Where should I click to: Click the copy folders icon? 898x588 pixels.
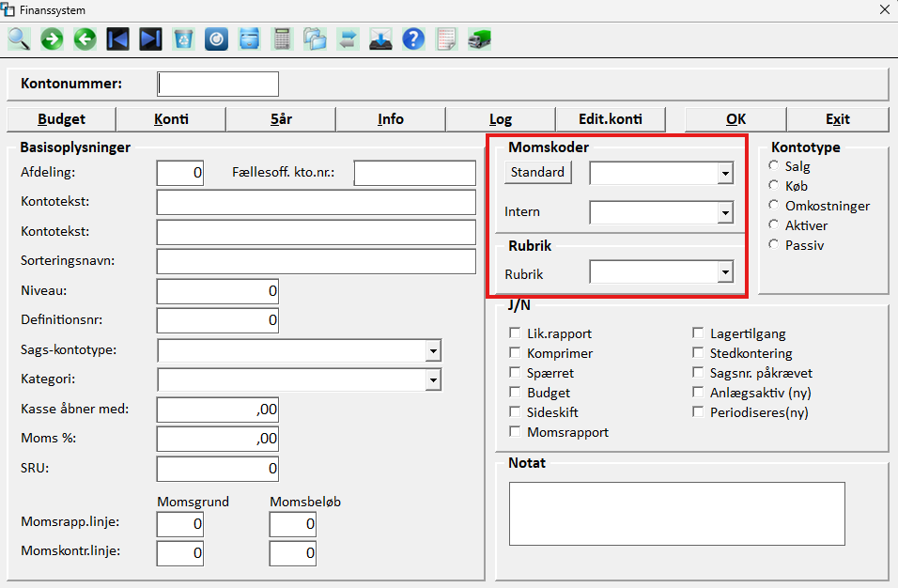click(x=315, y=39)
